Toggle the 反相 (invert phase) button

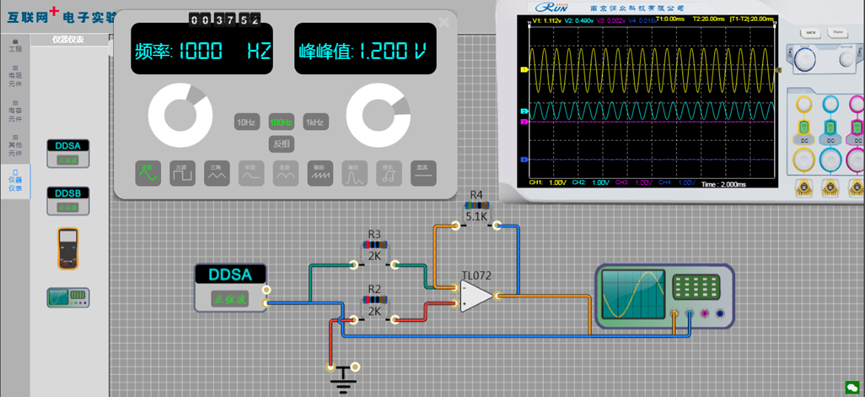(281, 144)
